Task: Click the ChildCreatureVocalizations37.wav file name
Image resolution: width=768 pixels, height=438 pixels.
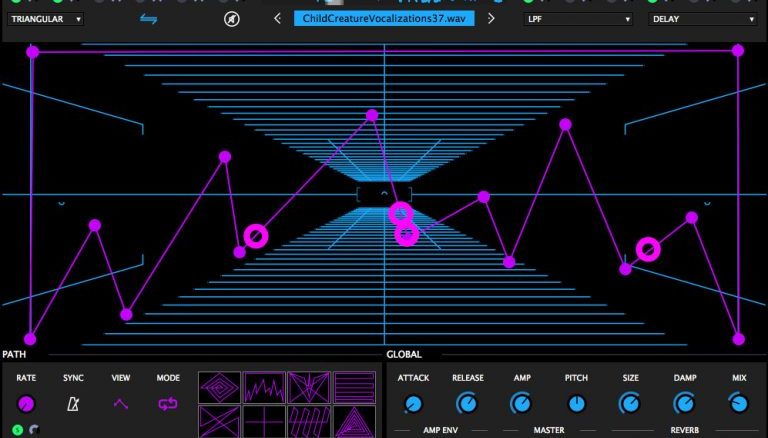Action: 384,19
